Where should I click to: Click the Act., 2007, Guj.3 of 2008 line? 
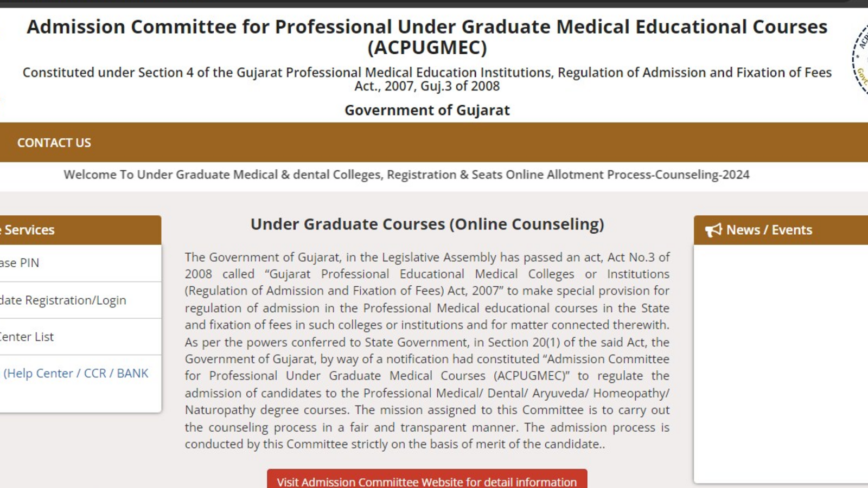[x=427, y=86]
